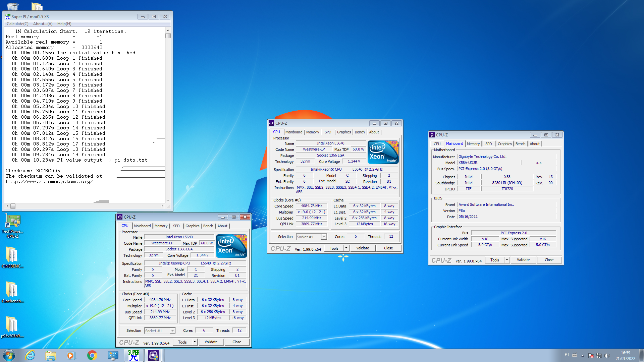Click Super PI horizontal scrollbar left arrow

pyautogui.click(x=7, y=206)
